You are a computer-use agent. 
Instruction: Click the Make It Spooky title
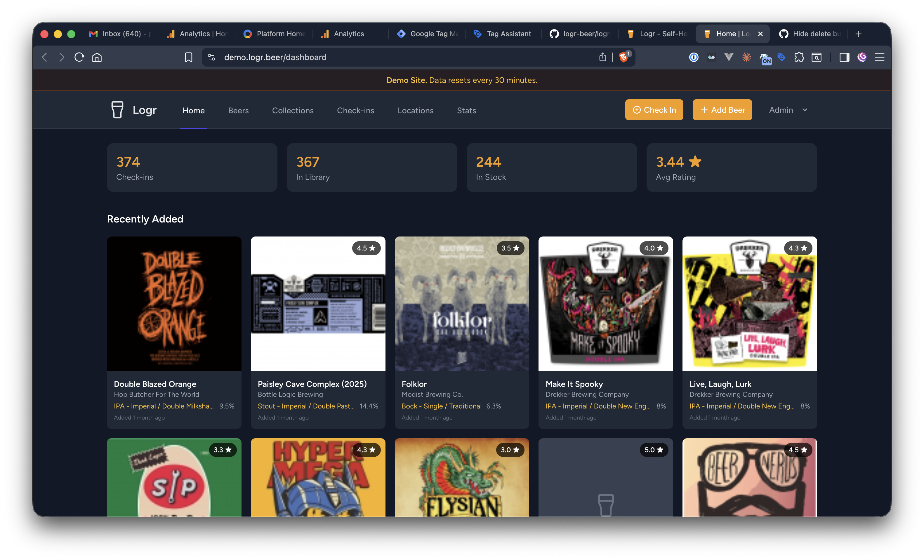pos(574,384)
